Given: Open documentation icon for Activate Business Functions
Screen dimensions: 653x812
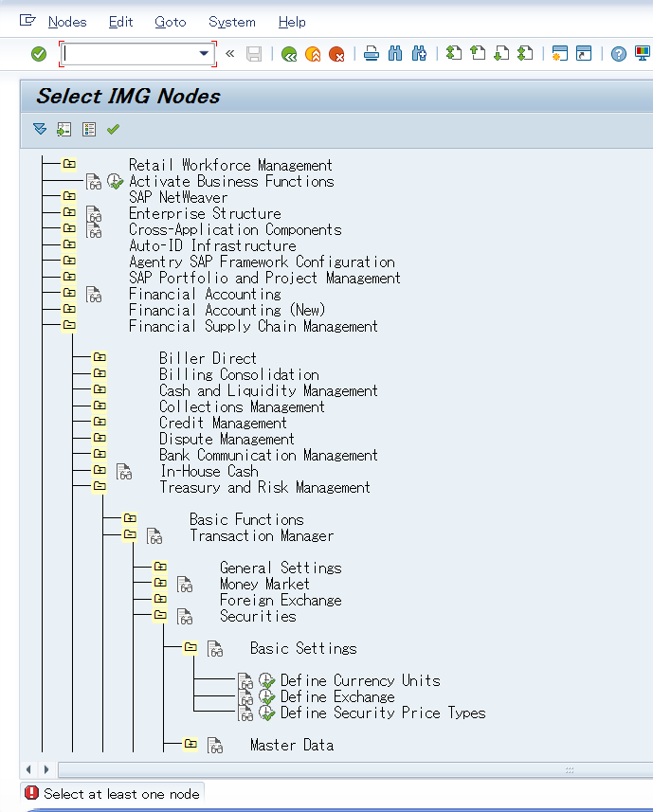Looking at the screenshot, I should click(94, 182).
